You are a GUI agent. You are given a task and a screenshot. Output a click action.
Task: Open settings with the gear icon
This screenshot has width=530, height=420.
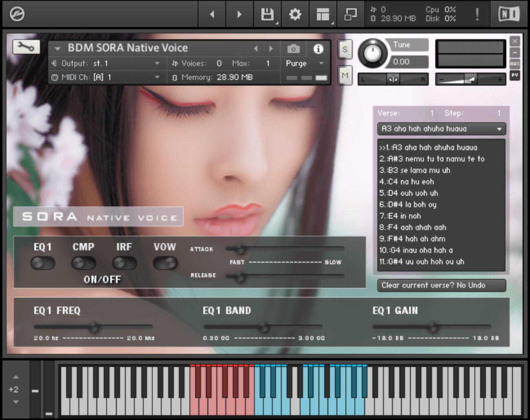pos(295,14)
